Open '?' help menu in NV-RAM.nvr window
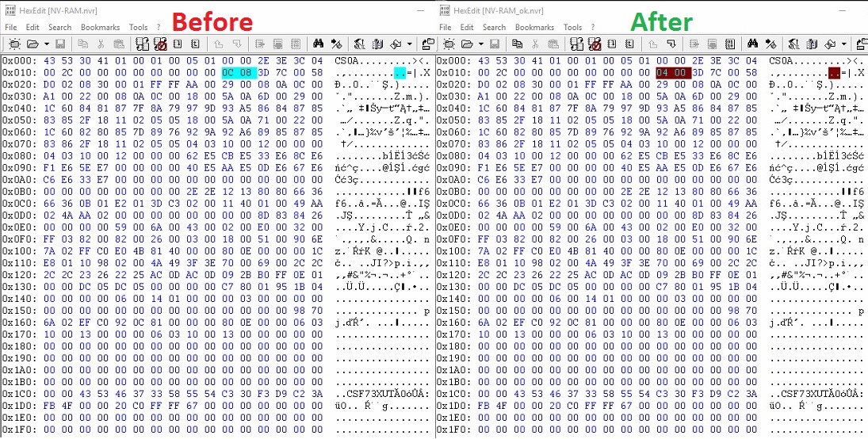The image size is (868, 439). (159, 27)
